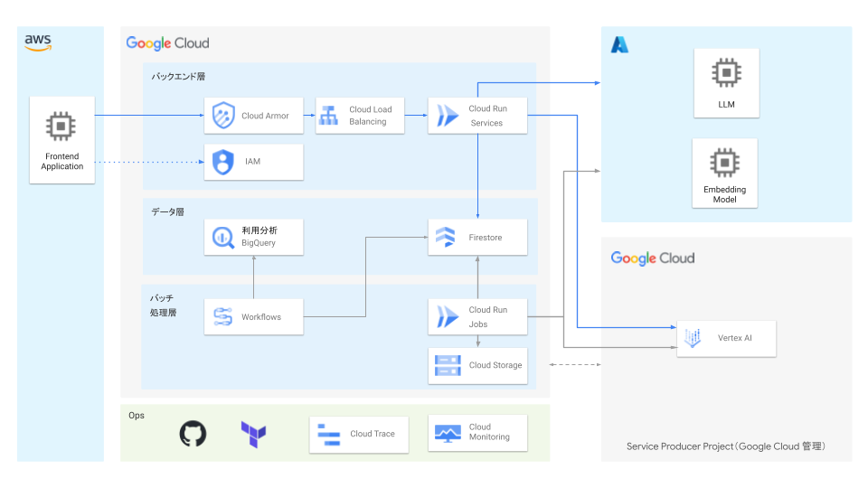The height and width of the screenshot is (488, 868).
Task: Click the Cloud Monitoring icon
Action: point(448,434)
